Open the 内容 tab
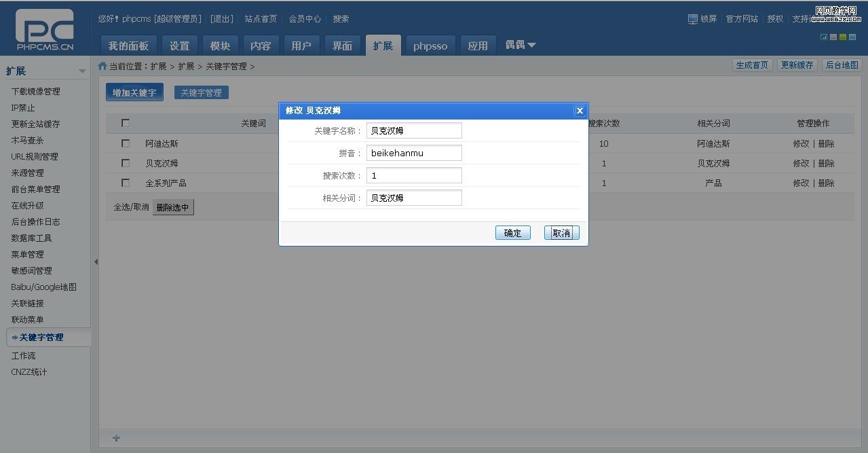 point(261,46)
